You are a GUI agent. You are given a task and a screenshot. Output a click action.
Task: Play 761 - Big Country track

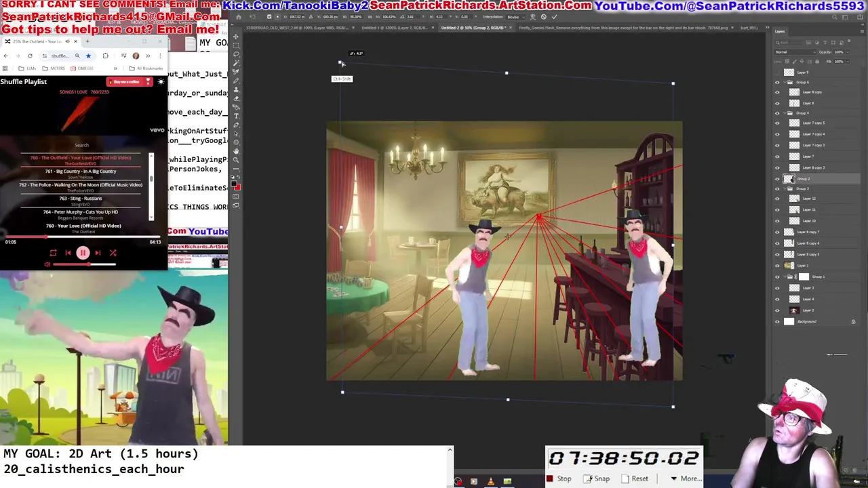(81, 174)
